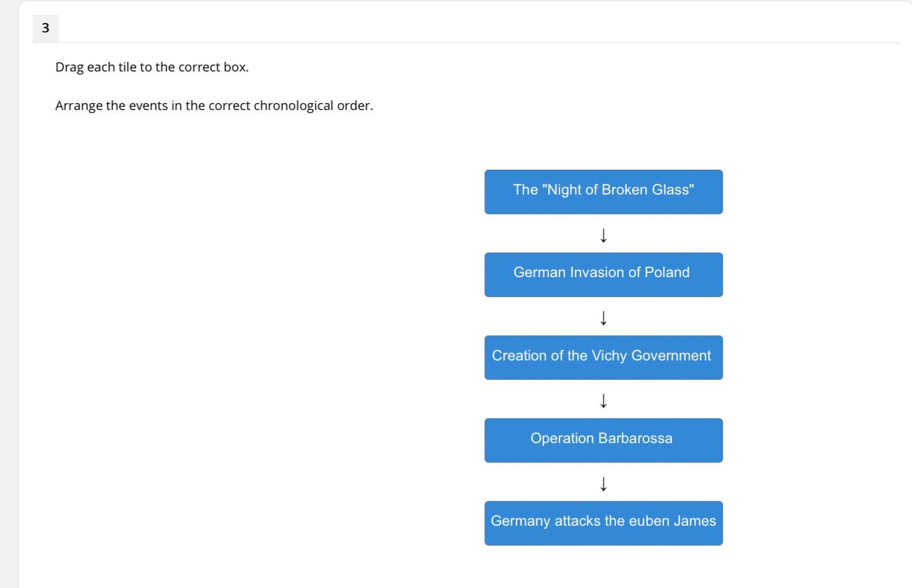The height and width of the screenshot is (588, 912).
Task: Click the arrow below the Night of Broken Glass tile
Action: (x=603, y=235)
